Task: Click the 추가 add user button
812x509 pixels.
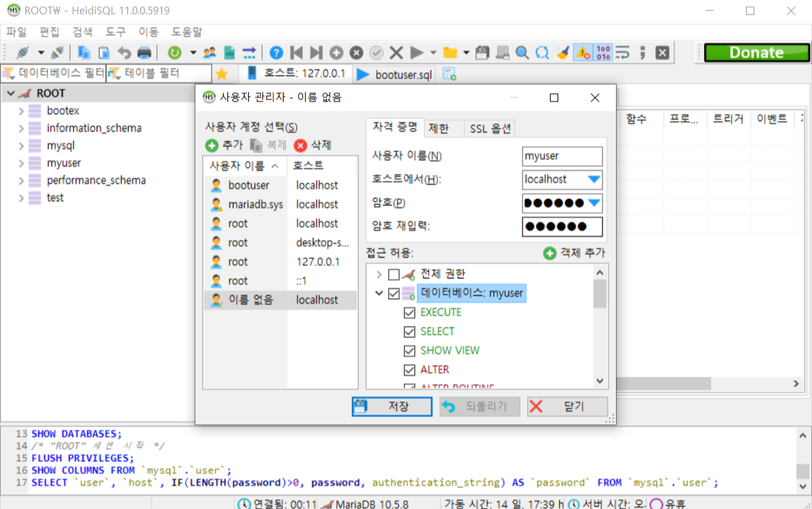Action: click(225, 145)
